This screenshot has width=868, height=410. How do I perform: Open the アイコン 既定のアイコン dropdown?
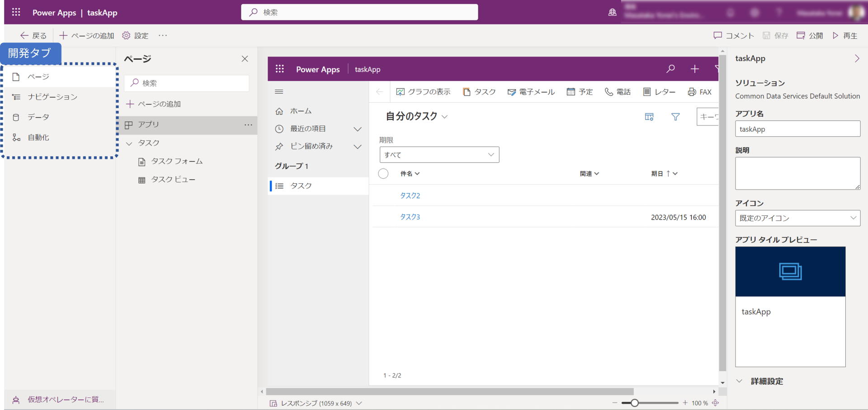(797, 218)
